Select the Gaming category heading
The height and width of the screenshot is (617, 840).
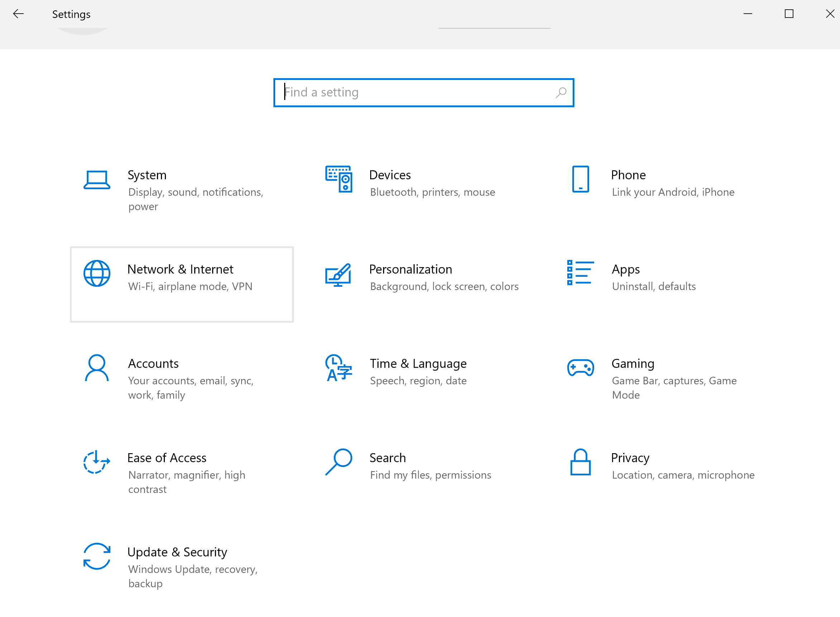633,364
